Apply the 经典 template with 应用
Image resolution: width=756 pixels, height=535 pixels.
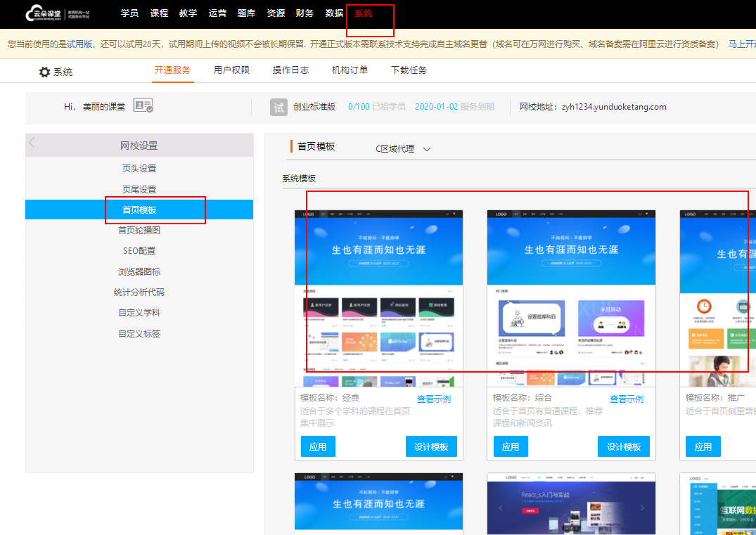point(318,447)
